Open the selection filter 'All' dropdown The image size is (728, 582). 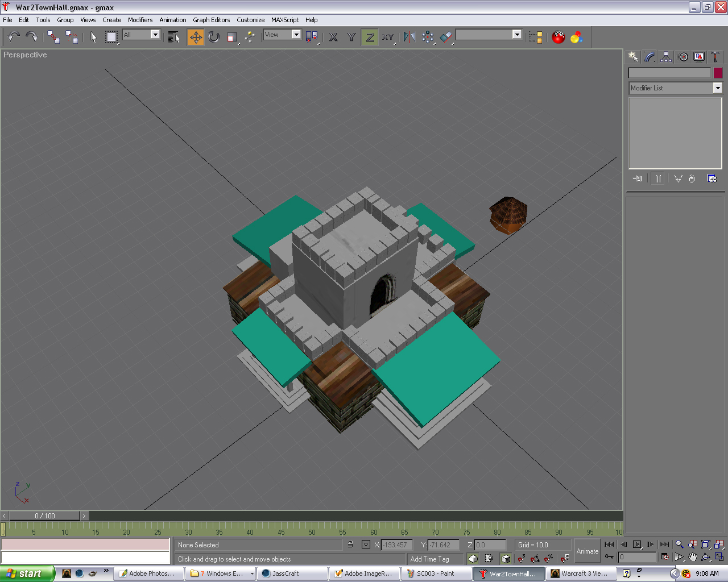coord(155,35)
